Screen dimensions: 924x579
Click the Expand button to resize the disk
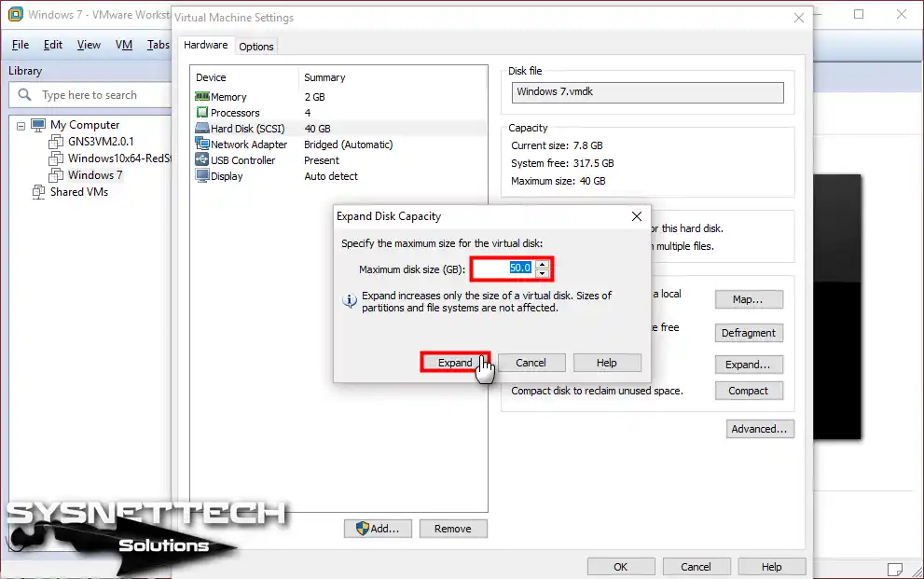pos(454,362)
